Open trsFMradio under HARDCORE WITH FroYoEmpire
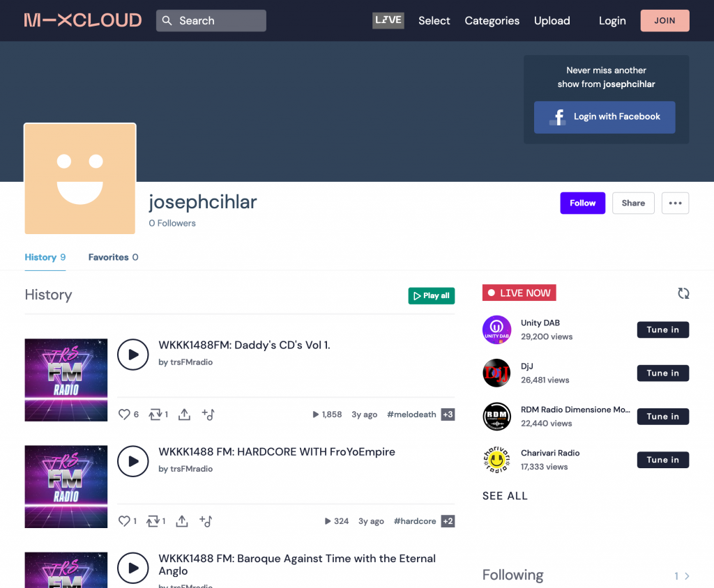Viewport: 714px width, 588px height. pyautogui.click(x=191, y=469)
